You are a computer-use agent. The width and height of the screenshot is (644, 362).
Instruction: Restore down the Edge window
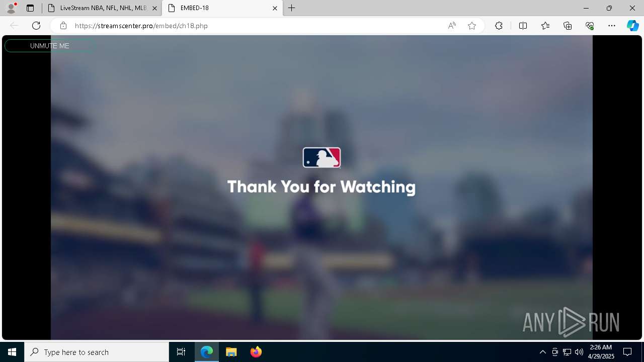click(609, 8)
